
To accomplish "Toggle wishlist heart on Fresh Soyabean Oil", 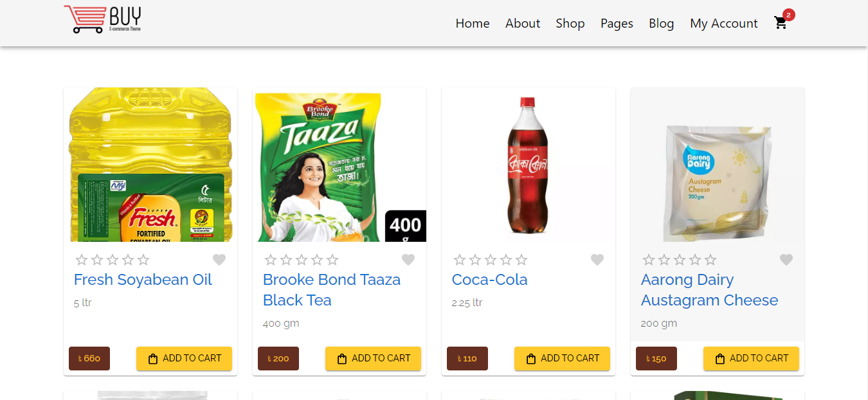I will click(219, 259).
